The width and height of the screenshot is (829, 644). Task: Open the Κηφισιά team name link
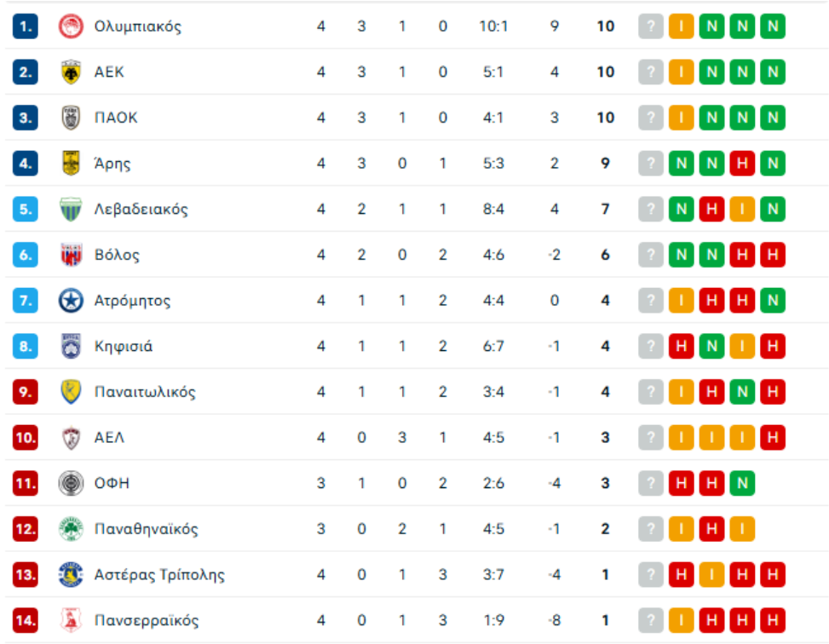coord(124,347)
